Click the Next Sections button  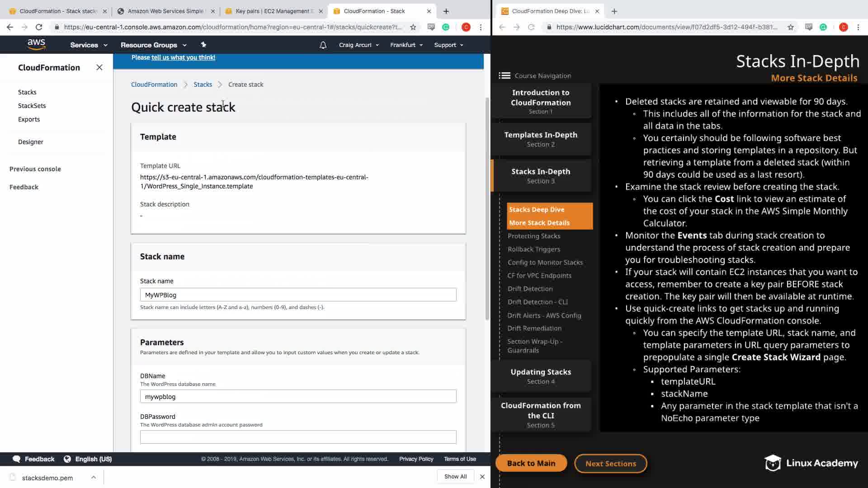(x=610, y=464)
